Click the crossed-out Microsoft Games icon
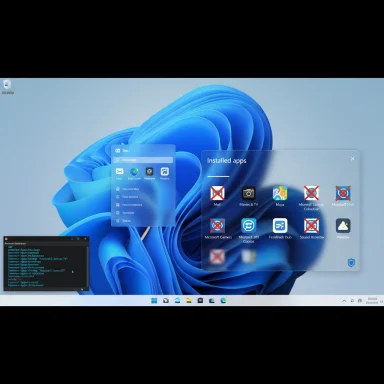The width and height of the screenshot is (384, 384). [217, 226]
